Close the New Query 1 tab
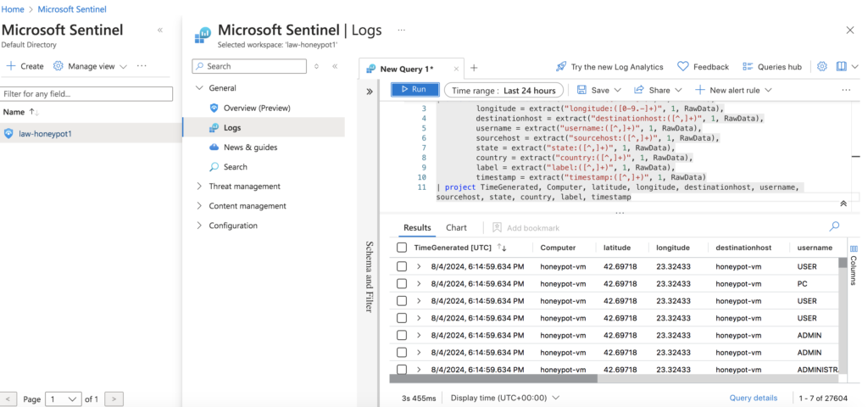The width and height of the screenshot is (868, 407). 456,70
